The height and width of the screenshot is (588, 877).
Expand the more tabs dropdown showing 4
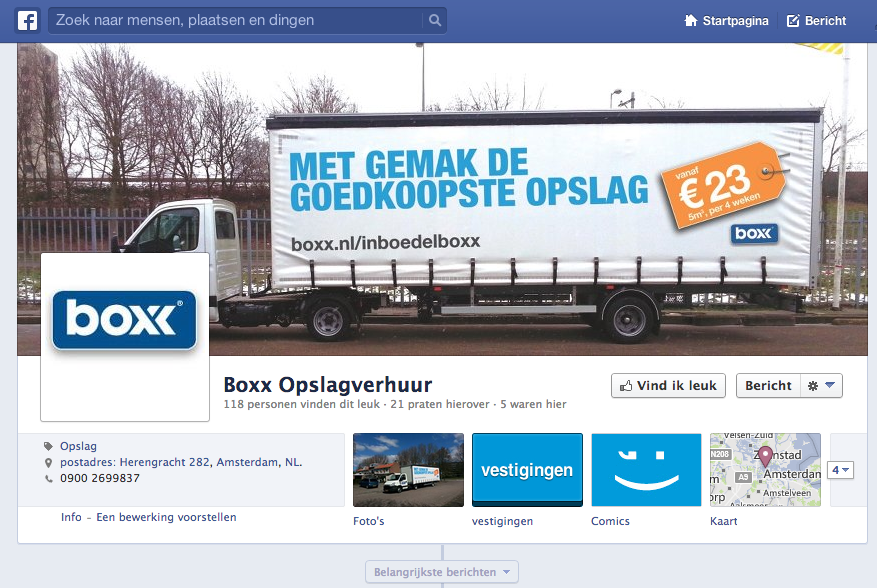coord(841,470)
